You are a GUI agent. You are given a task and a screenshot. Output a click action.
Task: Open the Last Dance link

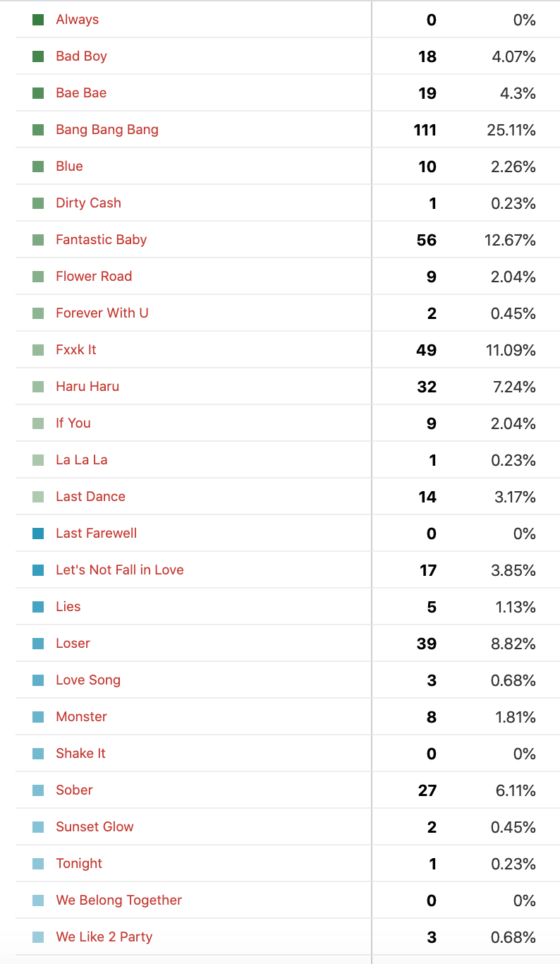pyautogui.click(x=91, y=497)
